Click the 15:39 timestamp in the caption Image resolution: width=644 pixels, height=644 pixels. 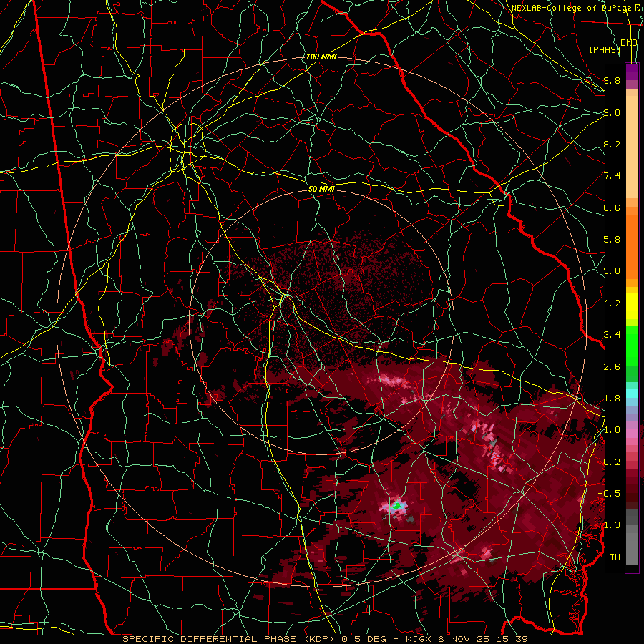[x=512, y=639]
